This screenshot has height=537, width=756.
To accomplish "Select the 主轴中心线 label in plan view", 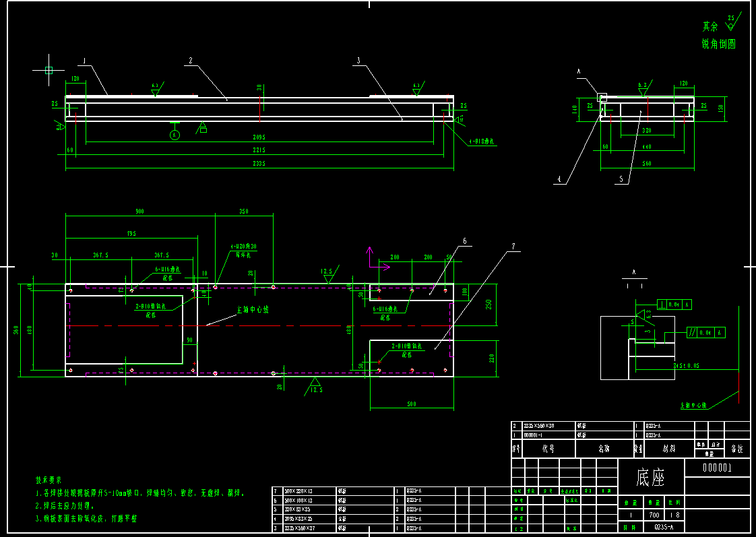I will coord(252,309).
